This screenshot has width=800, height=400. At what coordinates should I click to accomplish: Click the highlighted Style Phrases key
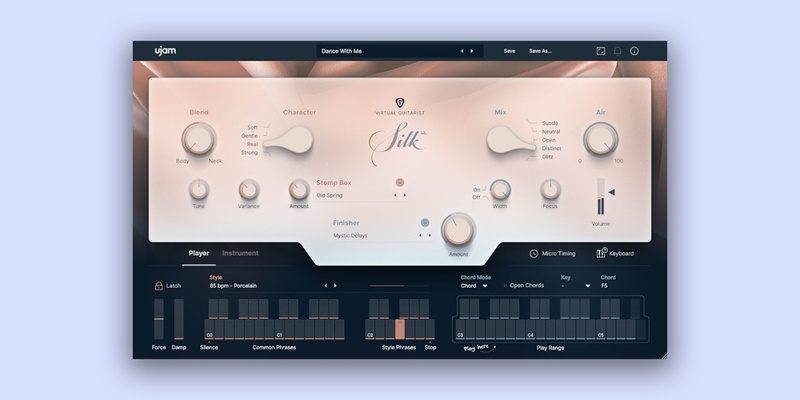[399, 330]
